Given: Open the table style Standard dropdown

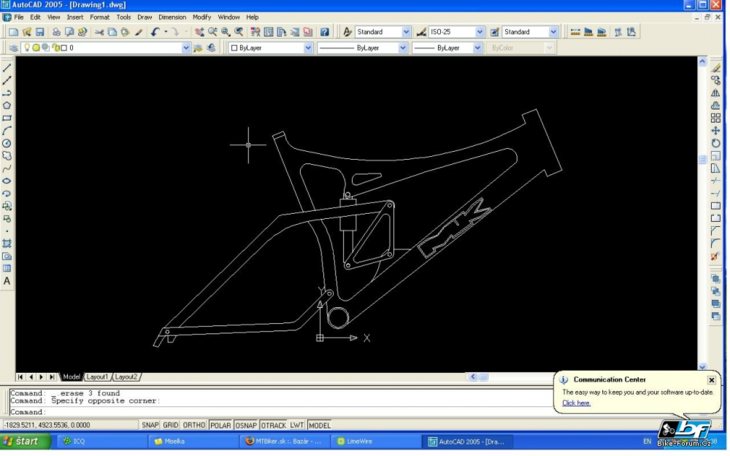Looking at the screenshot, I should [x=554, y=32].
